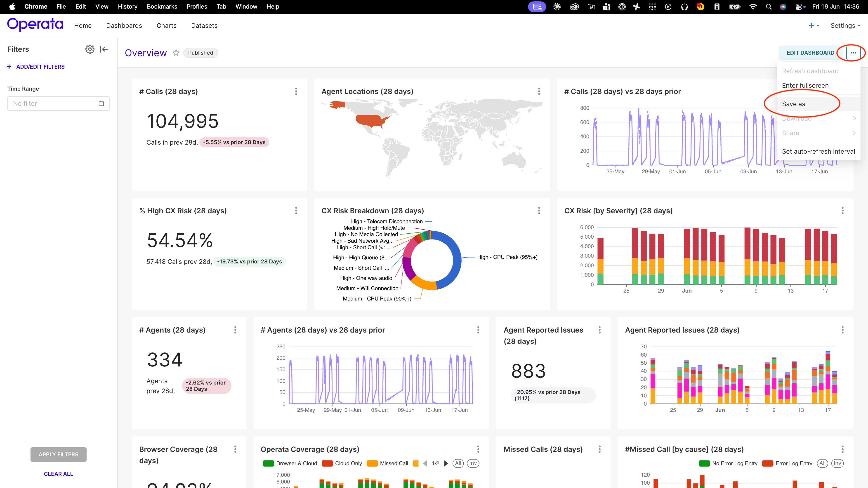Image resolution: width=868 pixels, height=488 pixels.
Task: Go to the Home navigation tab
Action: (x=83, y=26)
